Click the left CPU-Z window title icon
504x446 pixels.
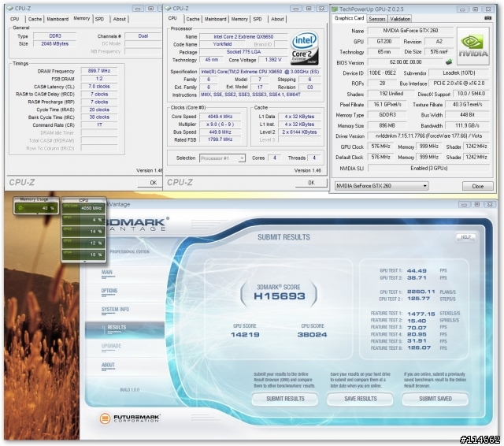[x=9, y=9]
